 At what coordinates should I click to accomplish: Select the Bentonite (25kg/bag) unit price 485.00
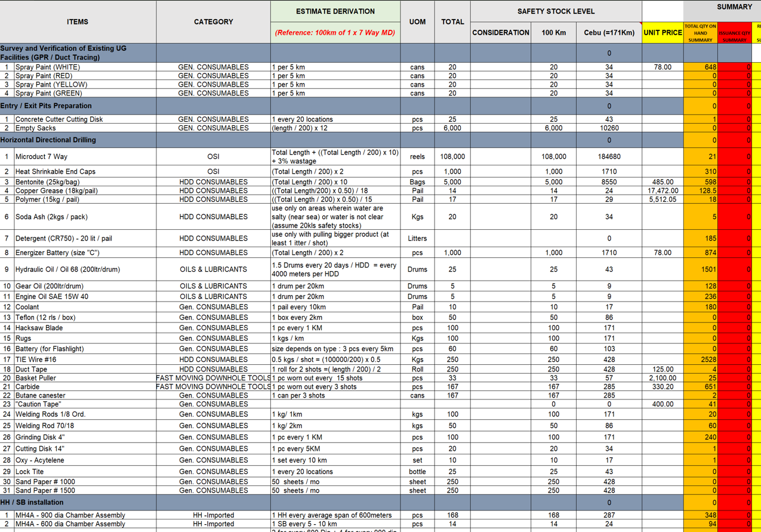[x=663, y=182]
